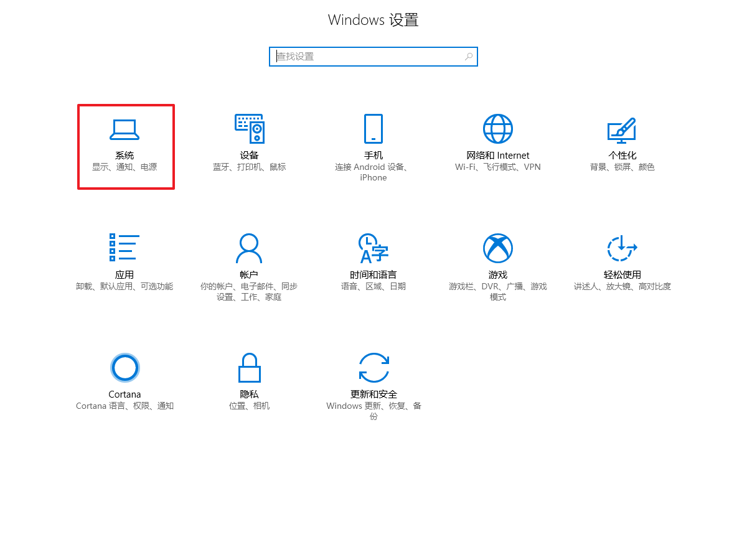This screenshot has height=560, width=747.
Task: Open the 网络和 Internet globe icon
Action: (498, 129)
